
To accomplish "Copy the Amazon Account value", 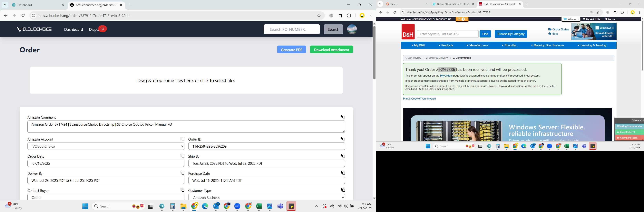I will (x=182, y=139).
